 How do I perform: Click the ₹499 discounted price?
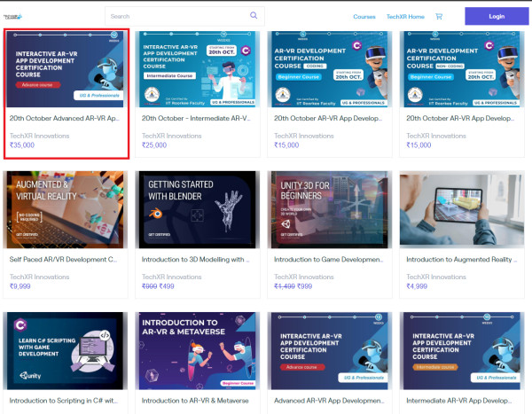167,286
